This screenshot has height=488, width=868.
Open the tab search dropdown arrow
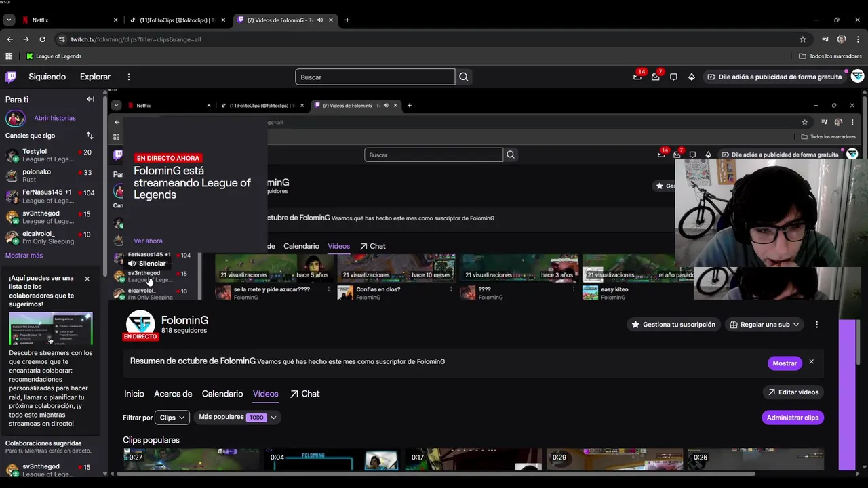pos(9,20)
